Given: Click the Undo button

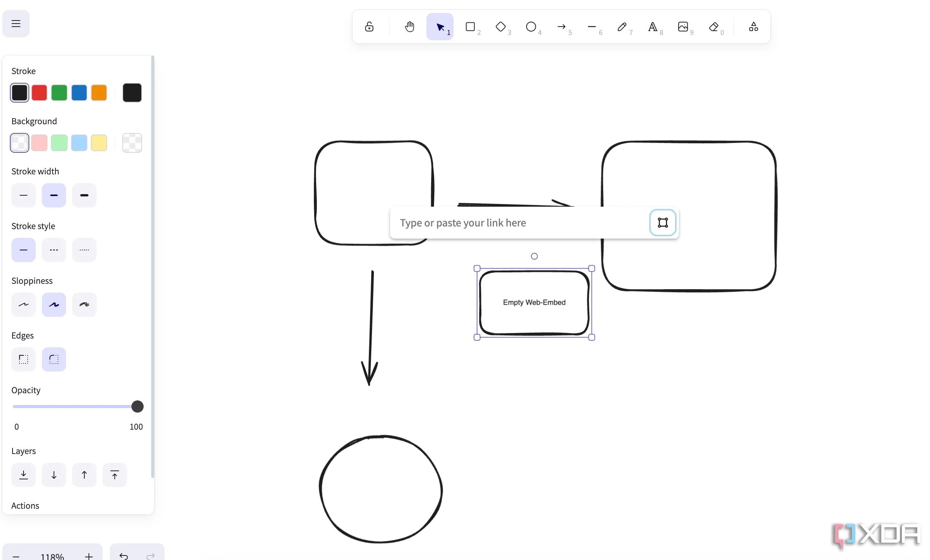Looking at the screenshot, I should [124, 555].
